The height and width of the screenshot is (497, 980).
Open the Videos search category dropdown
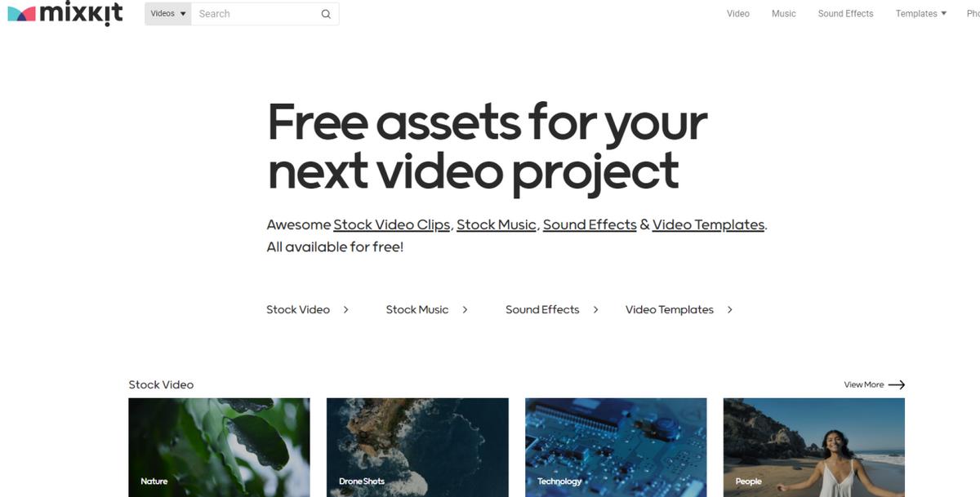pyautogui.click(x=168, y=14)
